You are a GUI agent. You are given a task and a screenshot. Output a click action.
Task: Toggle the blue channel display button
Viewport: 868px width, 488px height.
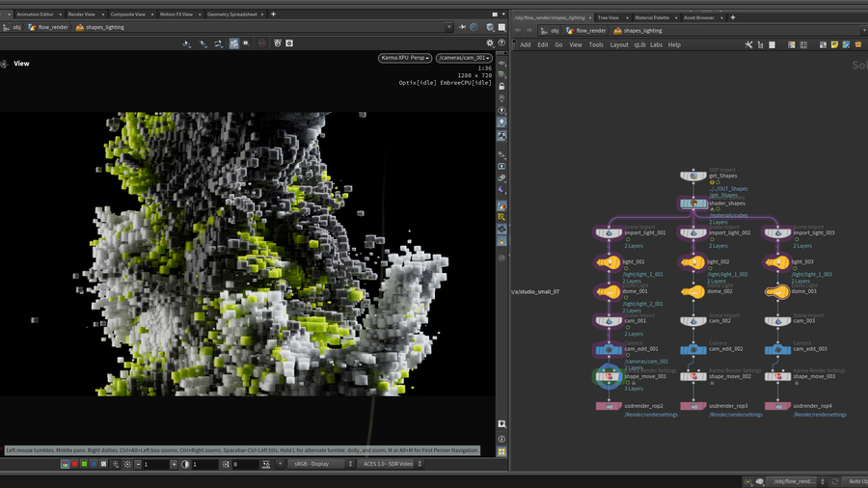(93, 464)
